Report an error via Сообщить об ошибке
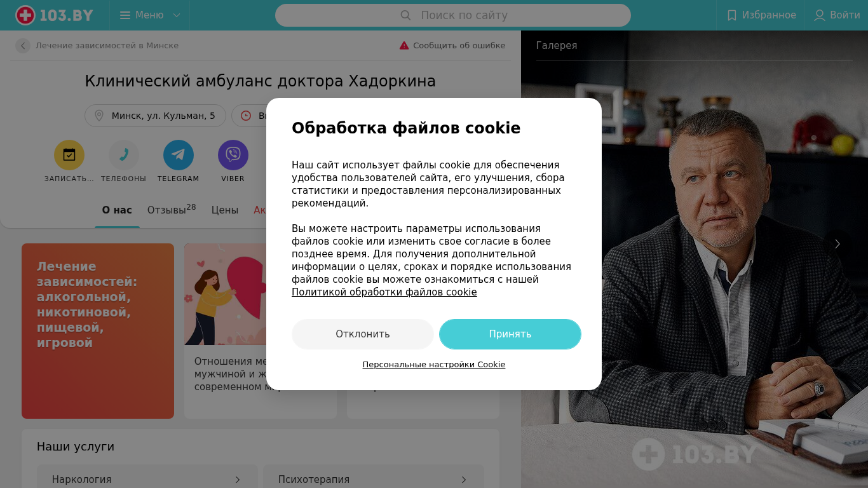The image size is (868, 488). [452, 46]
